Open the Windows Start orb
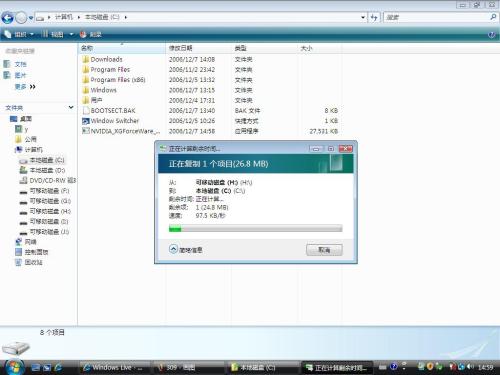Screen dimensions: 500x375 point(14,367)
